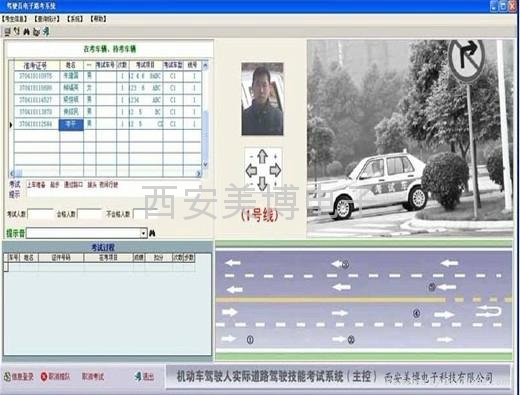
Task: Click the binoculars search icon in the top toolbar
Action: 27,32
